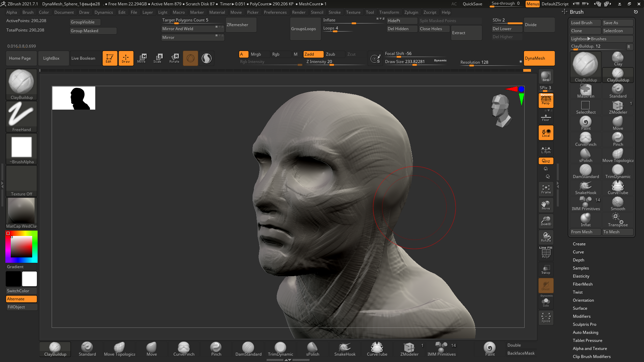This screenshot has height=362, width=644.
Task: Toggle Persp perspective mode
Action: [x=546, y=100]
